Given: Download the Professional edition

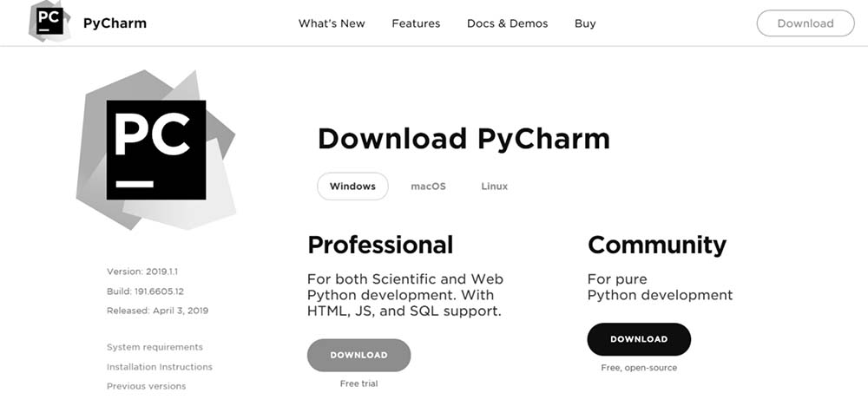Looking at the screenshot, I should 358,356.
